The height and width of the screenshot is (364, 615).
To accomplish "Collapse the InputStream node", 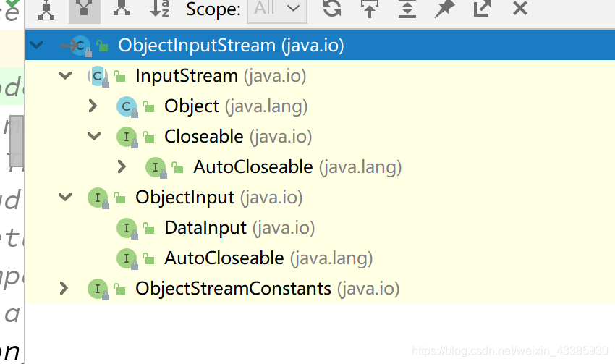I will 65,76.
